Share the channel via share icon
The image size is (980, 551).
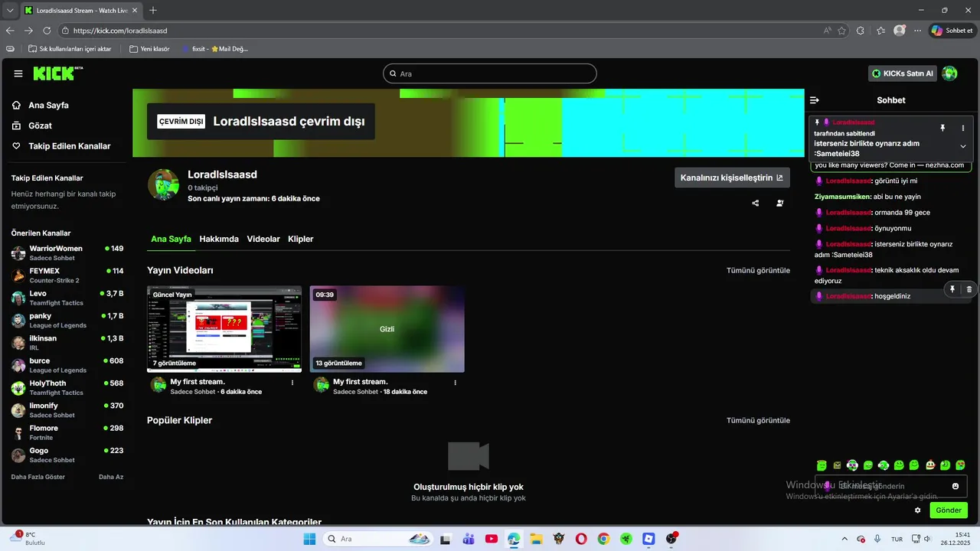756,203
